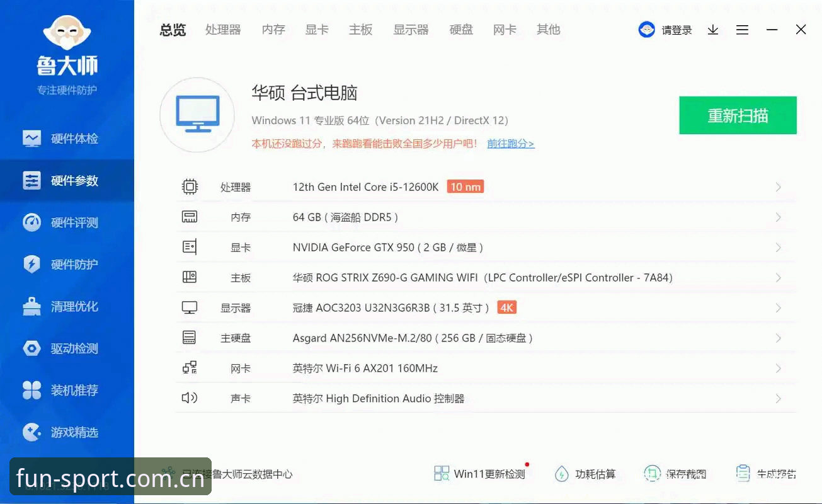Click the large blue computer icon
The height and width of the screenshot is (504, 822).
click(x=197, y=115)
